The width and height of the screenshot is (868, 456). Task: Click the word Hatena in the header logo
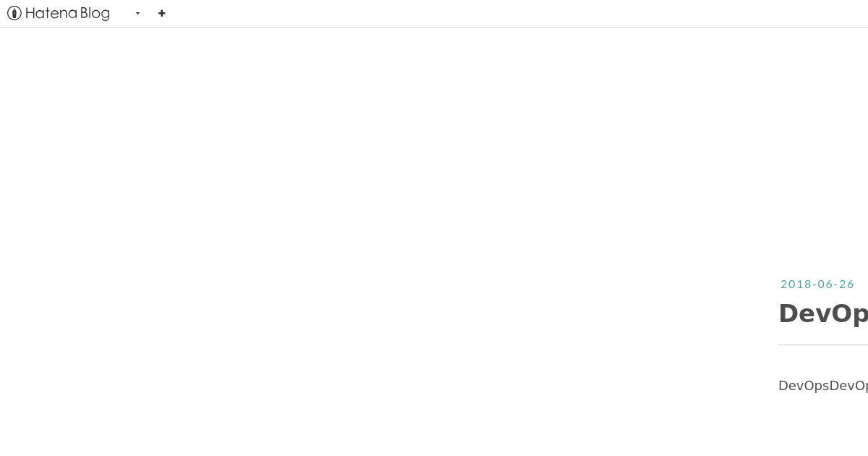coord(51,13)
